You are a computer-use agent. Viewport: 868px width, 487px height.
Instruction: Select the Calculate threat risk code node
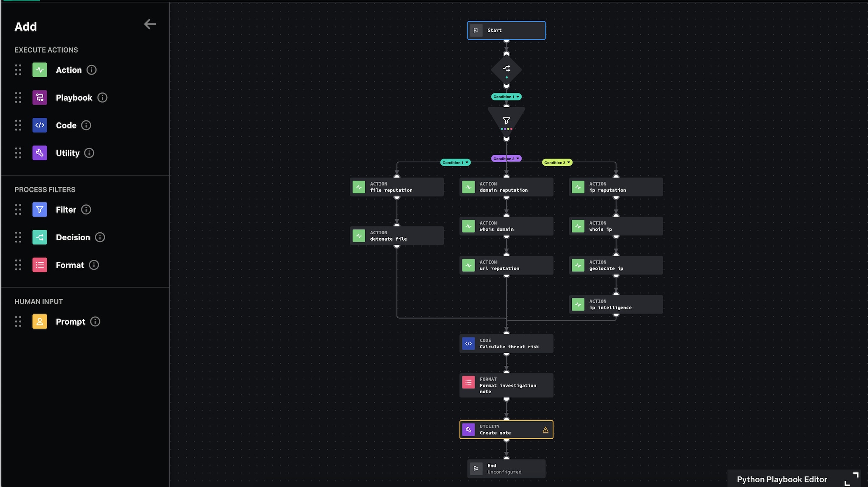coord(506,343)
